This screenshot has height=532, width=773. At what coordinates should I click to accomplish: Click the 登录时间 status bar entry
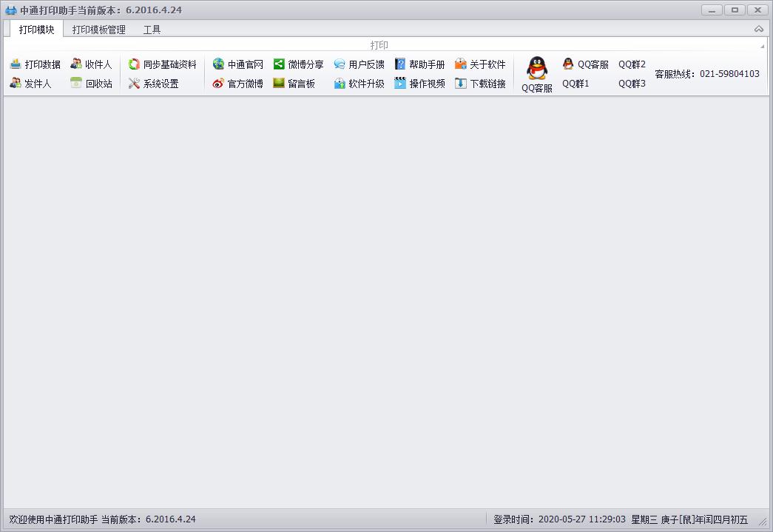559,519
